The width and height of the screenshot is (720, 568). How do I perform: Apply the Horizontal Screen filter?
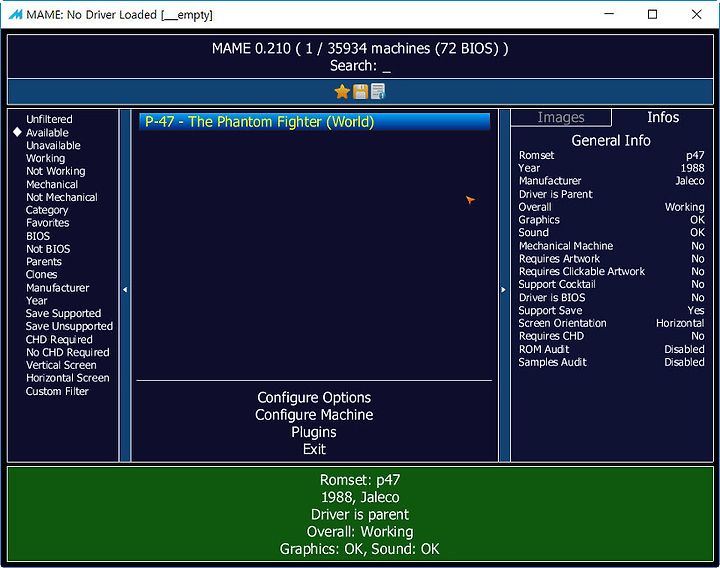[x=68, y=378]
